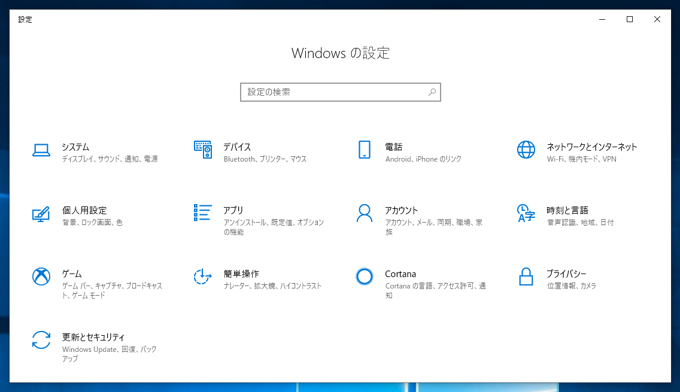Select the Cortana category title

coord(400,274)
